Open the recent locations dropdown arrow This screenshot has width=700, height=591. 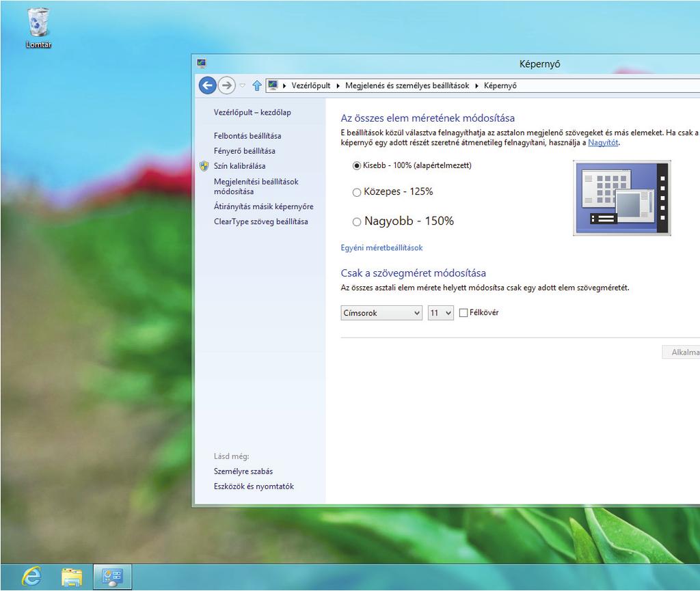(x=243, y=85)
